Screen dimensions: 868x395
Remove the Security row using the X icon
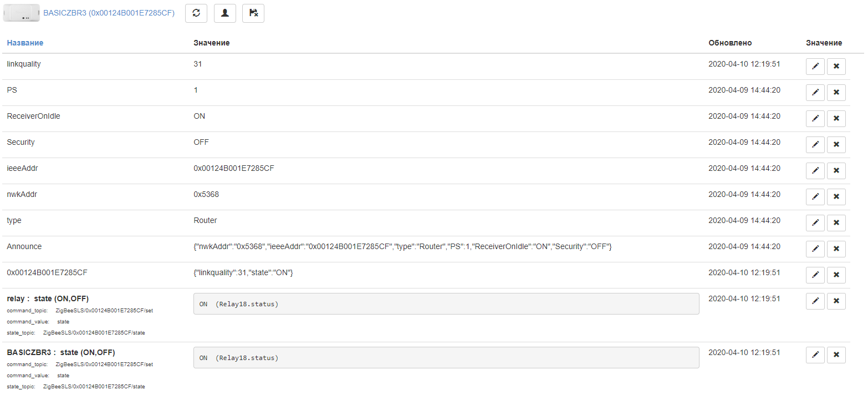click(836, 145)
